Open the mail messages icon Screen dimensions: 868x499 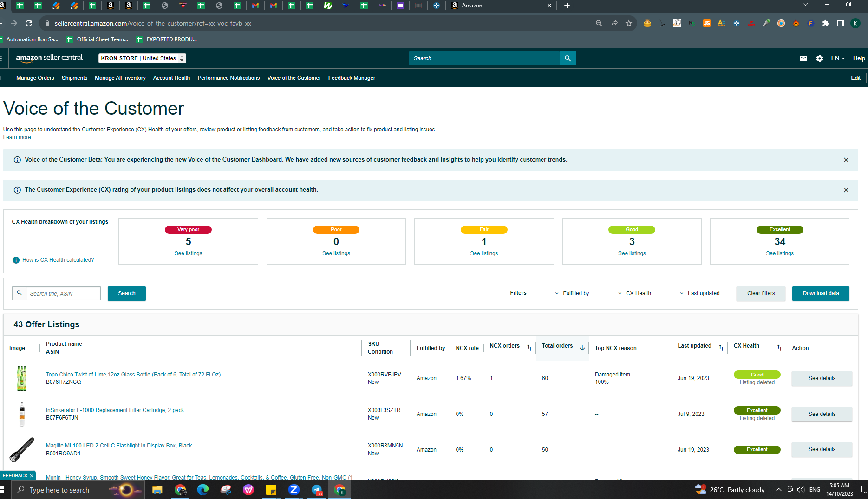tap(803, 58)
